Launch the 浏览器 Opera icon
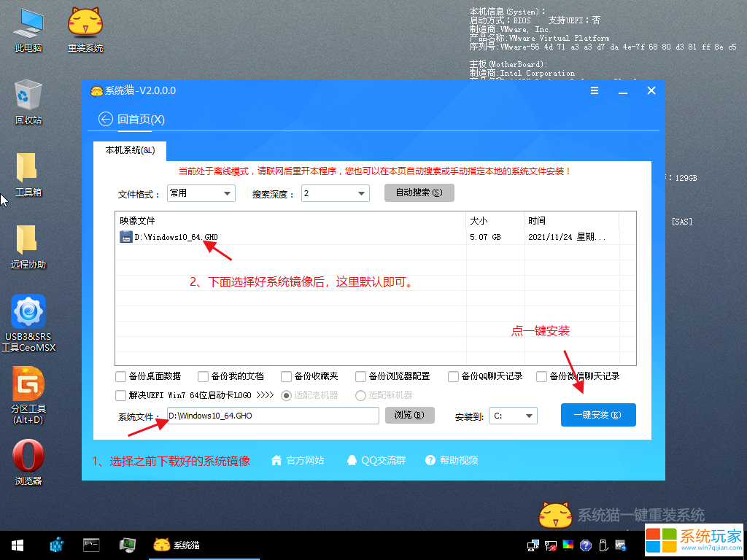Screen dimensions: 747x560 click(28, 462)
